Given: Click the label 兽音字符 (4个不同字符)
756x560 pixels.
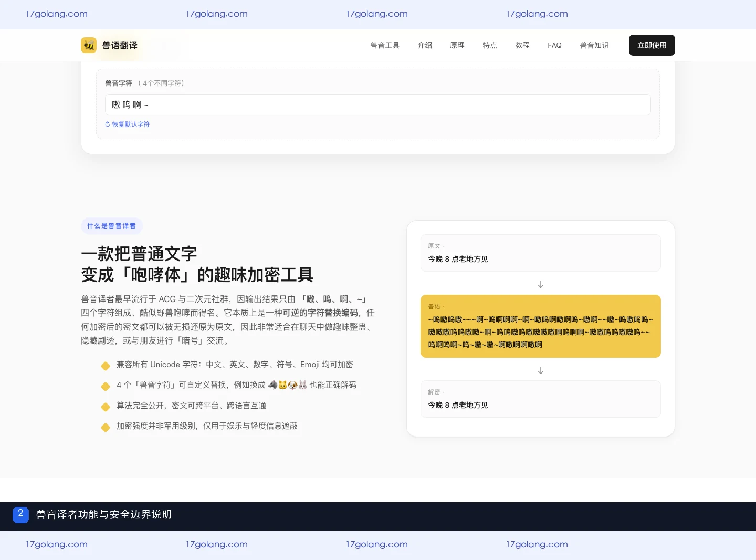Looking at the screenshot, I should click(145, 83).
